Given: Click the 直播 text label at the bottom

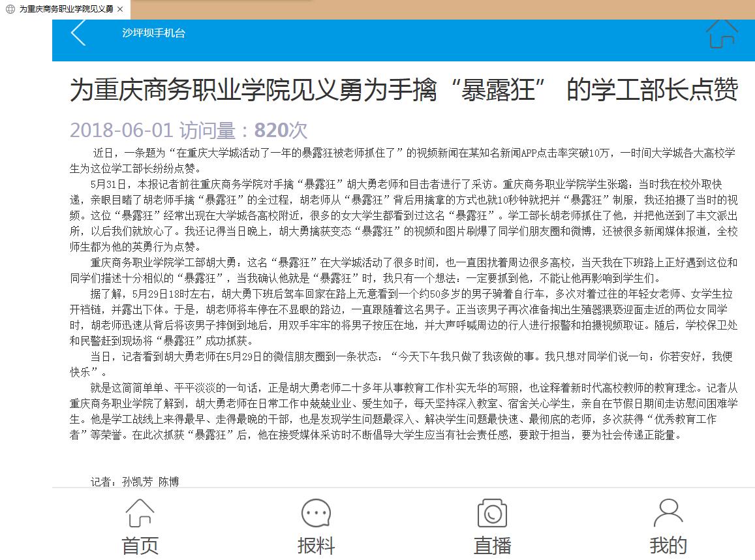Looking at the screenshot, I should (x=492, y=546).
